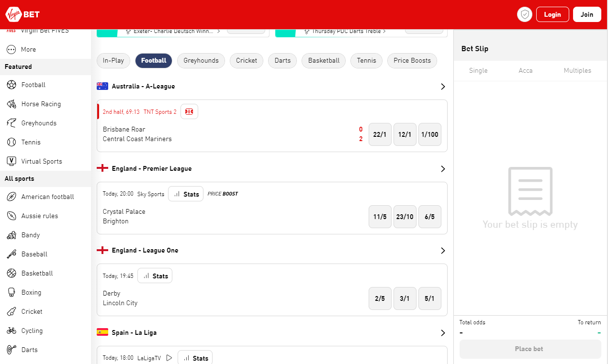Viewport: 608px width, 364px height.
Task: Open Horse Racing icon in sidebar
Action: click(11, 104)
